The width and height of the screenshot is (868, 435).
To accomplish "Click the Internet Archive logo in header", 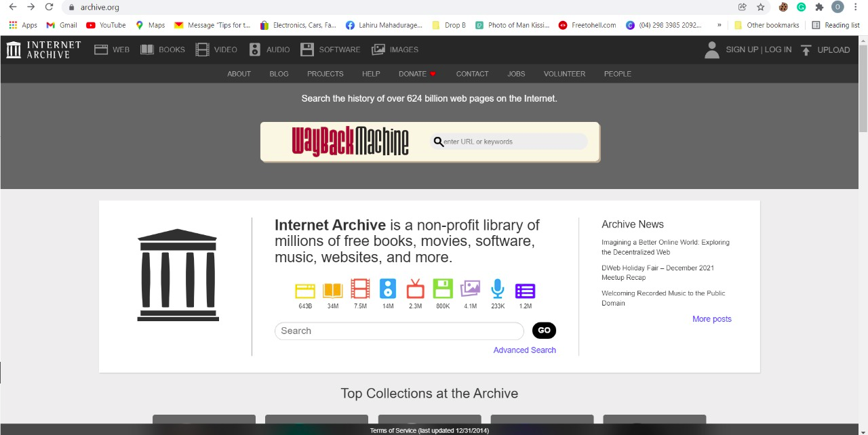I will tap(43, 49).
